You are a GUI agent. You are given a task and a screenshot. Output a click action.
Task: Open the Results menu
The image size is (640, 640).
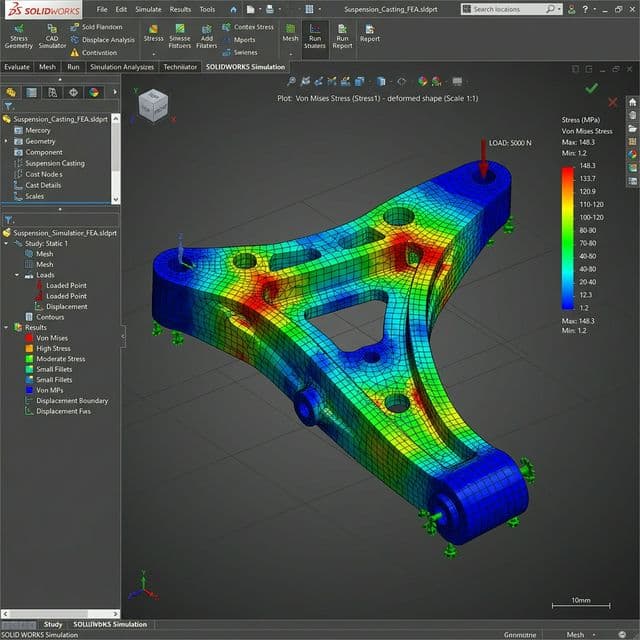180,9
